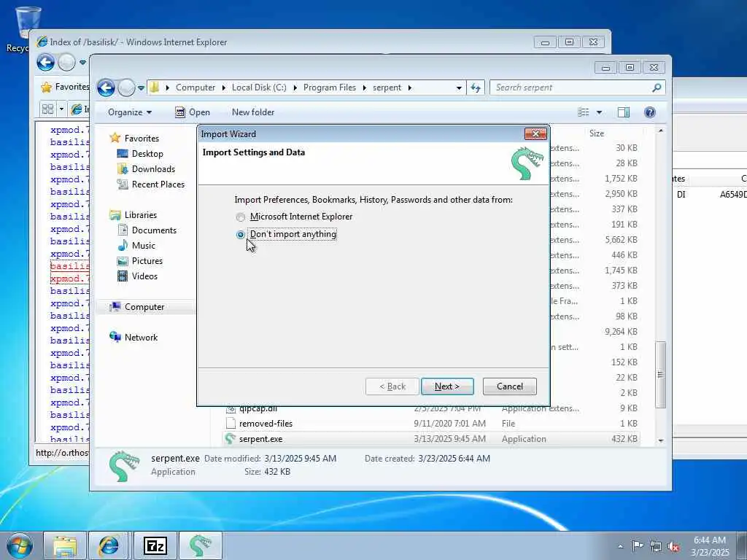Click Next in Import Wizard
This screenshot has width=747, height=560.
pos(447,386)
